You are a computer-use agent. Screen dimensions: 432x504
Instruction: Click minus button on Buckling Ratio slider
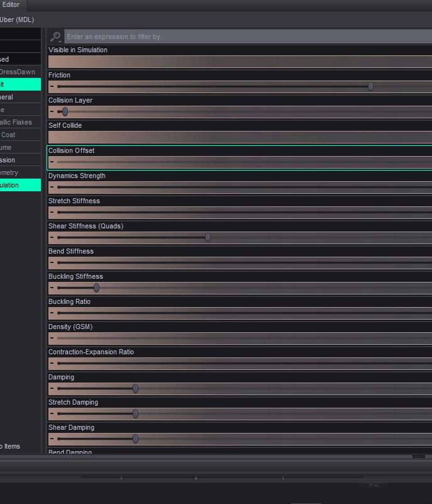click(52, 313)
